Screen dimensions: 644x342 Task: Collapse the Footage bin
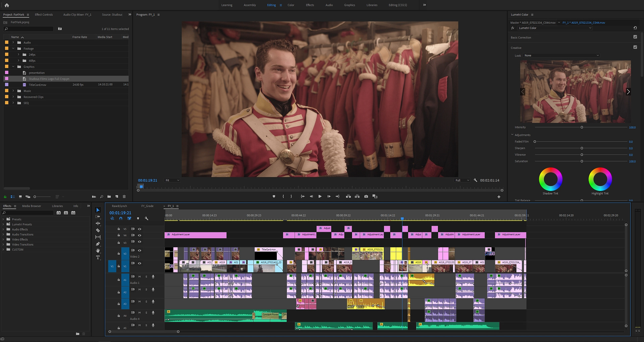click(x=13, y=49)
